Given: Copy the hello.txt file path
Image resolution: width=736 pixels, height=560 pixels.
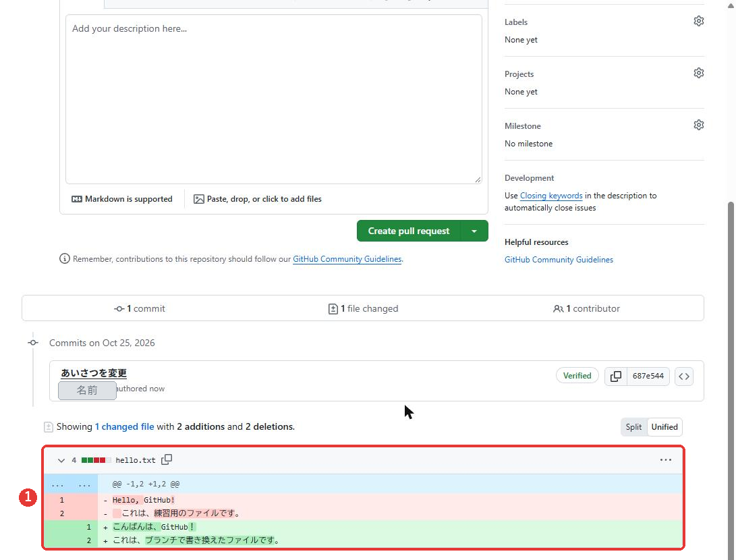Looking at the screenshot, I should [x=167, y=459].
